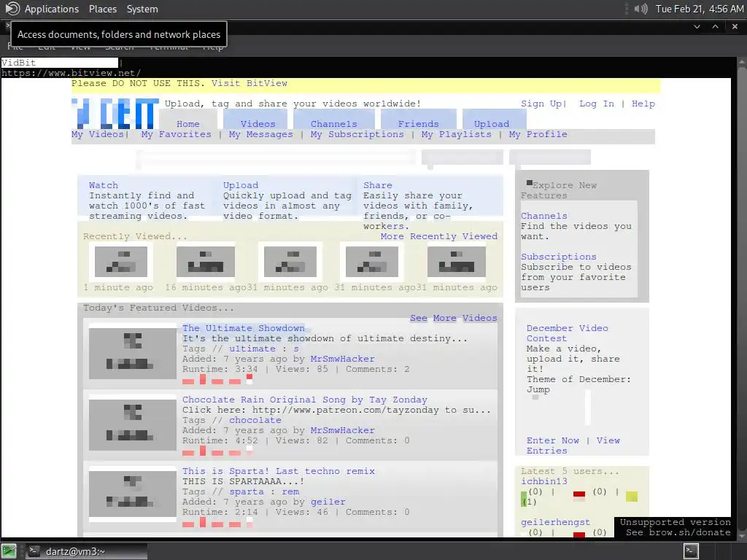Open Subscriptions link in Explore New Features
Screen dimensions: 747x560
pos(558,257)
